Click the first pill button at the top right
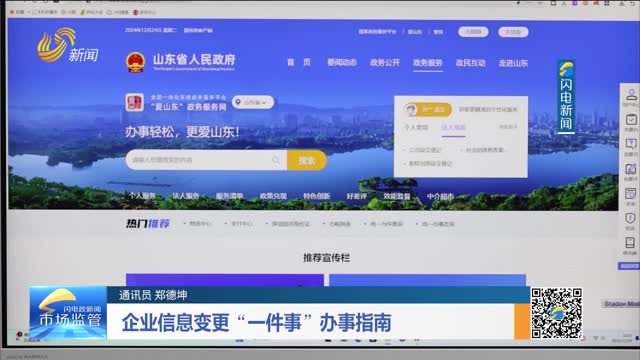640x360 pixels. [x=473, y=31]
